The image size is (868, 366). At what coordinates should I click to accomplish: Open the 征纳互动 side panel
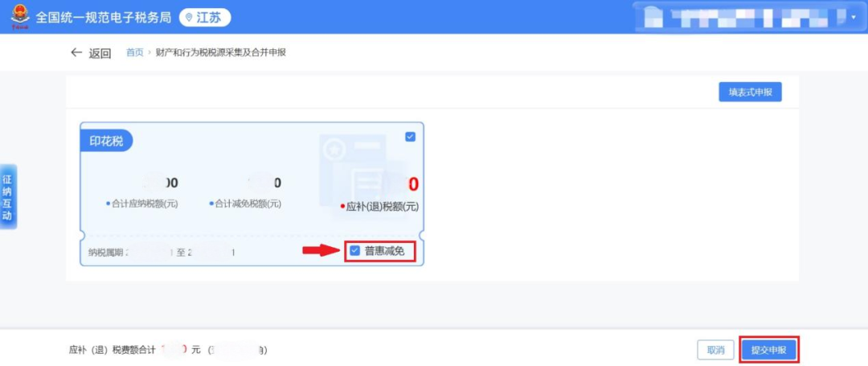(x=7, y=197)
